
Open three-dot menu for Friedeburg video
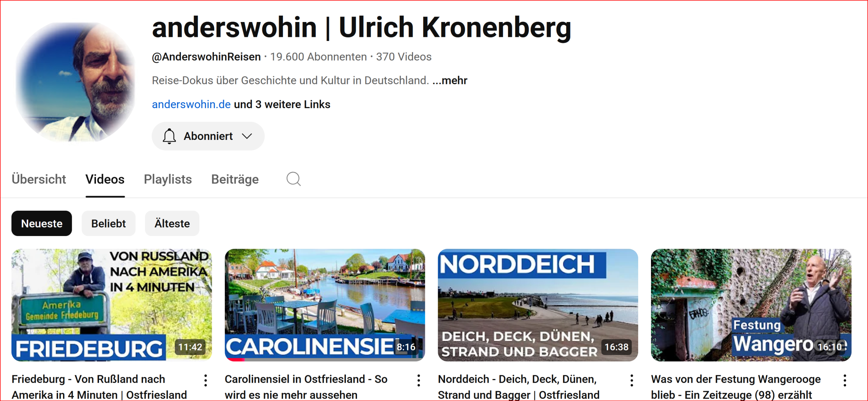205,380
